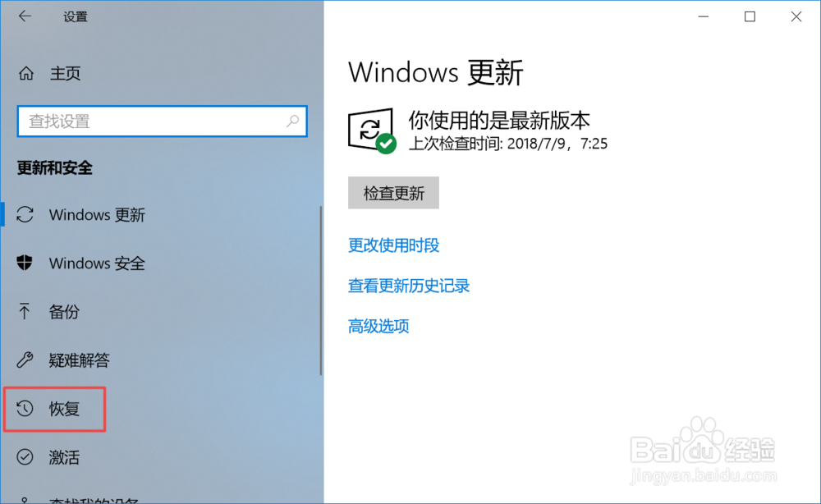Focus the 查找设置 search field
The height and width of the screenshot is (504, 821).
163,121
